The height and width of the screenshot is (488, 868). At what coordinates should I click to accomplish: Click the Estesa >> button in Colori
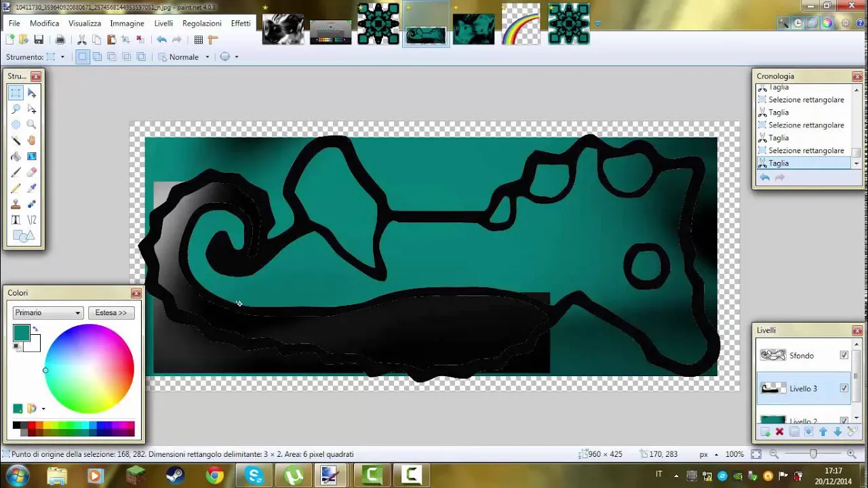click(111, 312)
